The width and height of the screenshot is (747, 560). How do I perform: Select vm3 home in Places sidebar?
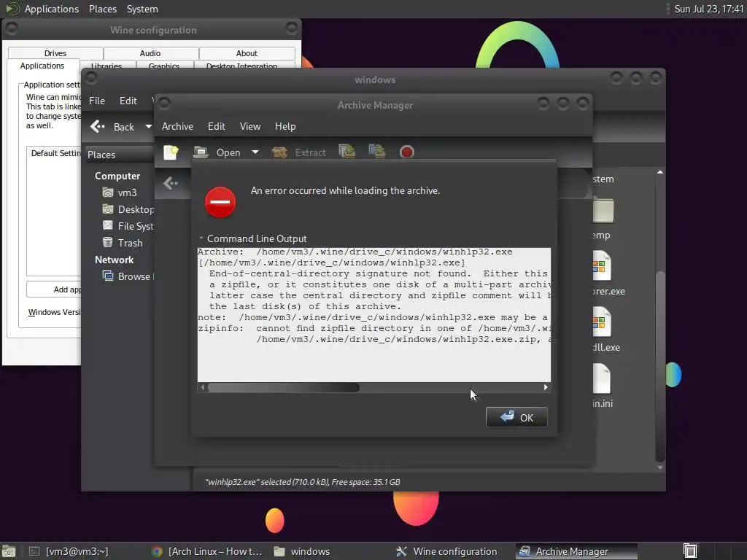point(120,192)
